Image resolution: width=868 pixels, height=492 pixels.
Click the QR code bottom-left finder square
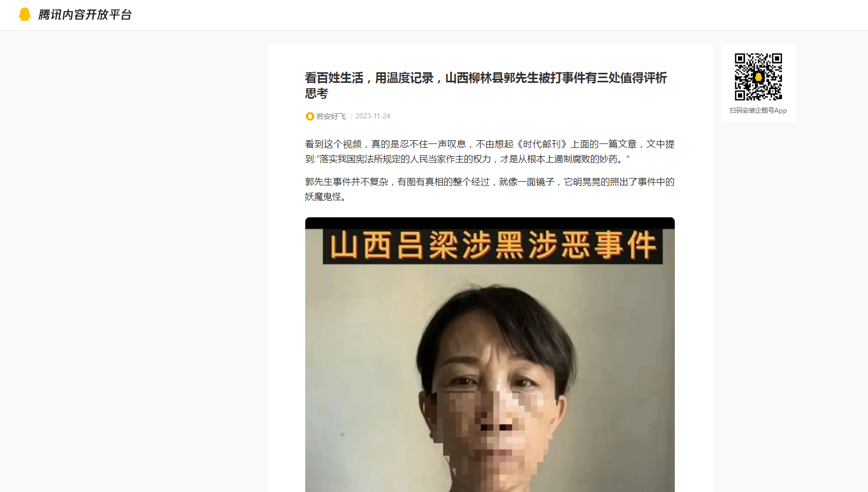tap(740, 96)
